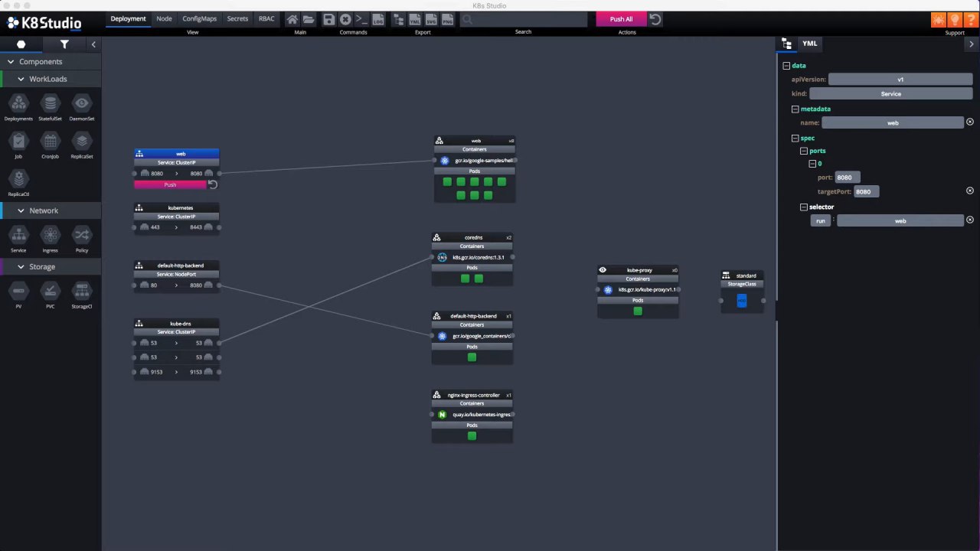Viewport: 980px width, 551px height.
Task: Select the CronJob component icon
Action: pyautogui.click(x=50, y=141)
